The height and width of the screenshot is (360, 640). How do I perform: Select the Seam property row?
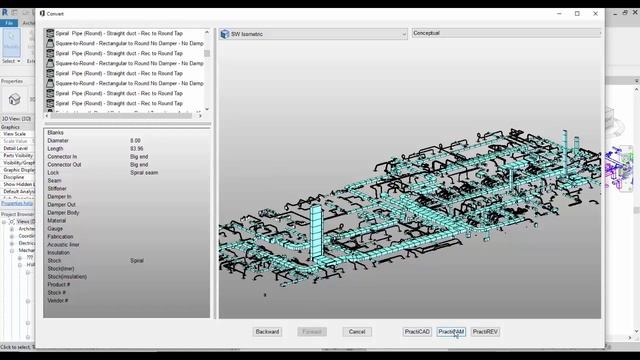click(127, 181)
